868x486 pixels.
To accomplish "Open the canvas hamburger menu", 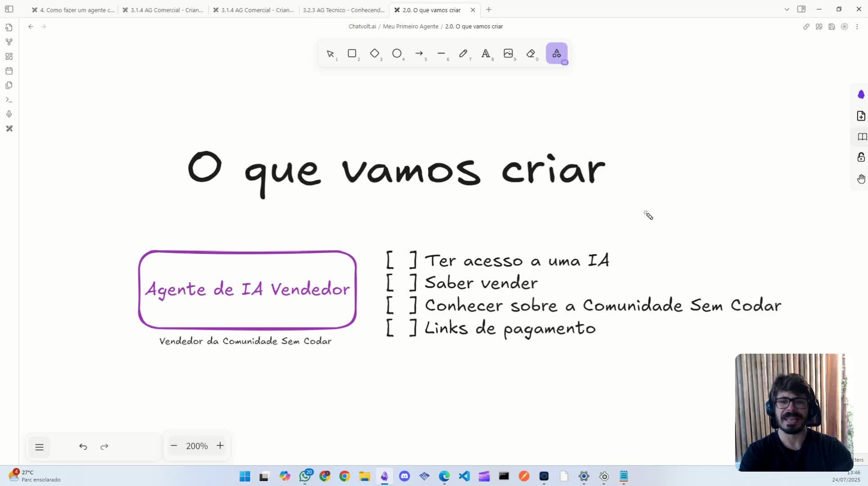I will (x=39, y=446).
